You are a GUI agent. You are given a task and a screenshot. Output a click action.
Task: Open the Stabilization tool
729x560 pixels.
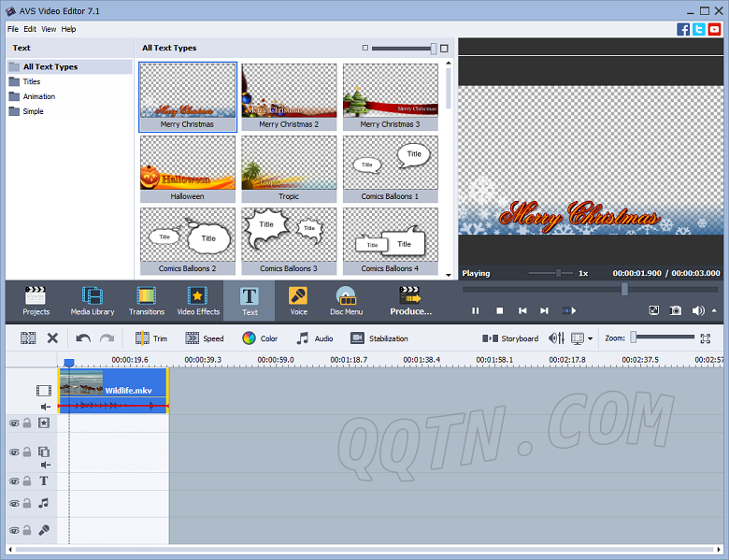click(379, 338)
